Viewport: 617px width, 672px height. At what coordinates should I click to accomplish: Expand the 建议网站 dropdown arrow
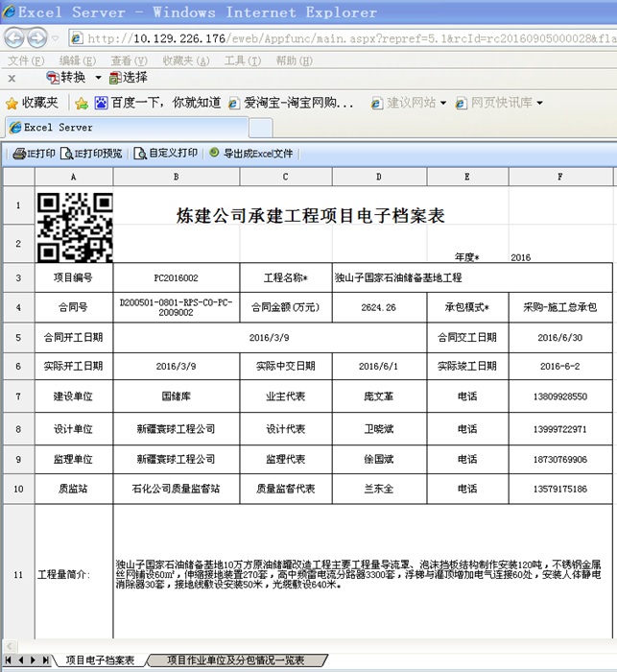click(x=443, y=103)
